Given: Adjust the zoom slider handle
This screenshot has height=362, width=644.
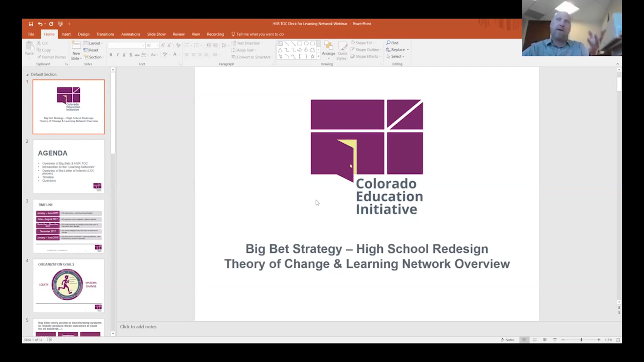Looking at the screenshot, I should pyautogui.click(x=581, y=340).
